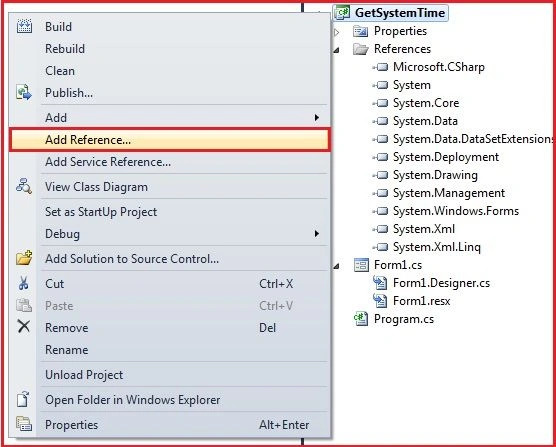Viewport: 556px width, 447px height.
Task: Select System.Management reference in tree
Action: point(449,193)
